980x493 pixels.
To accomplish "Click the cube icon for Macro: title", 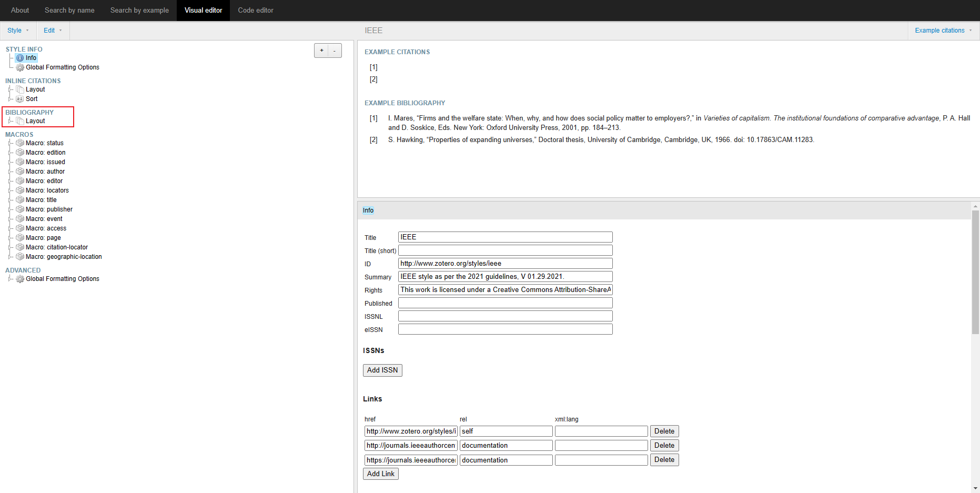I will tap(20, 200).
